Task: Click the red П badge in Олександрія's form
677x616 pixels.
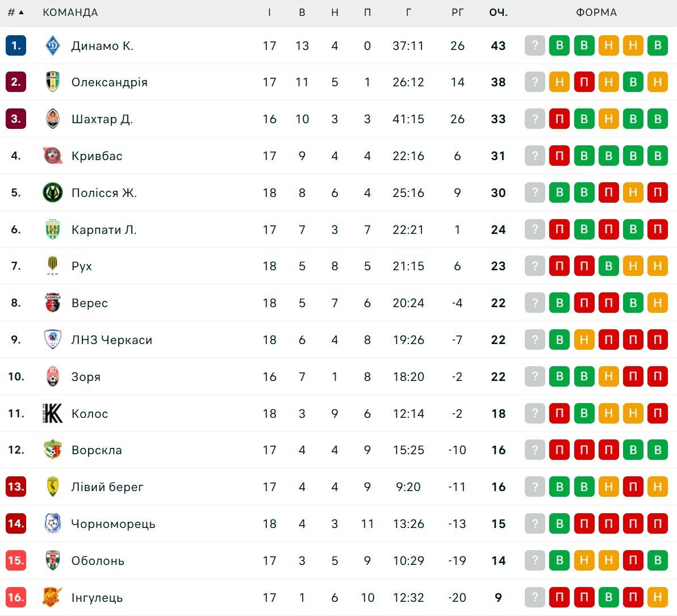Action: 584,82
